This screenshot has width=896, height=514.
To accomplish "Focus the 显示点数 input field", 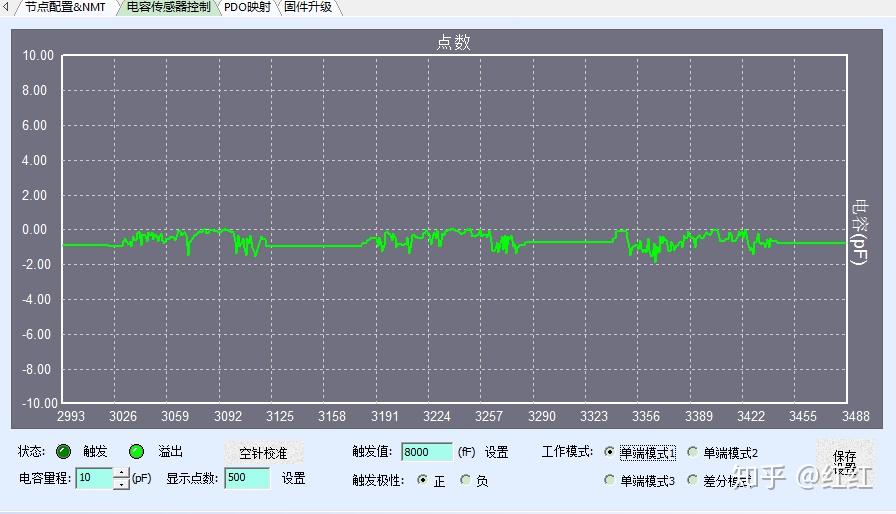I will point(247,478).
